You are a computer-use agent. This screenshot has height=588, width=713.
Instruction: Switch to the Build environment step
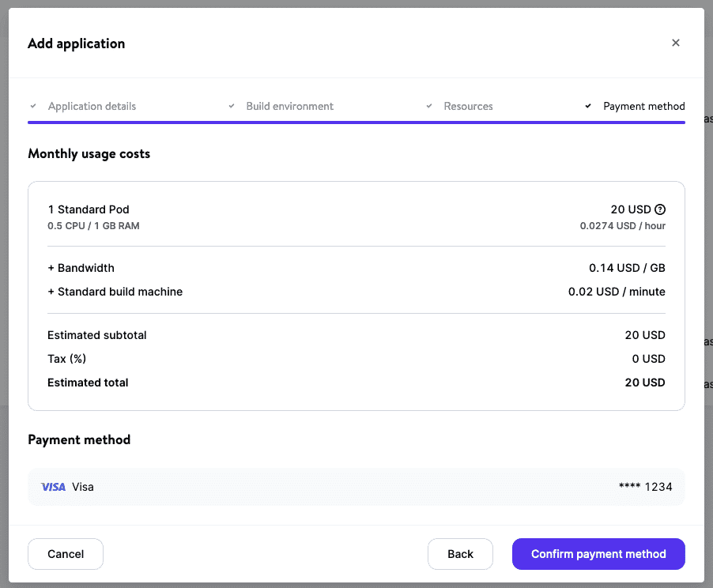(289, 106)
